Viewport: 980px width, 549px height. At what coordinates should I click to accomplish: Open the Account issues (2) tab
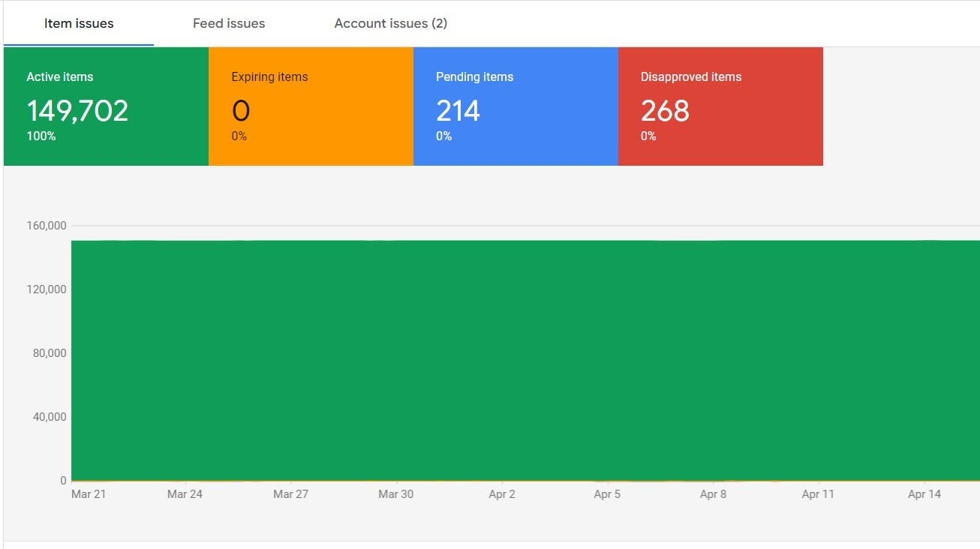(x=390, y=23)
